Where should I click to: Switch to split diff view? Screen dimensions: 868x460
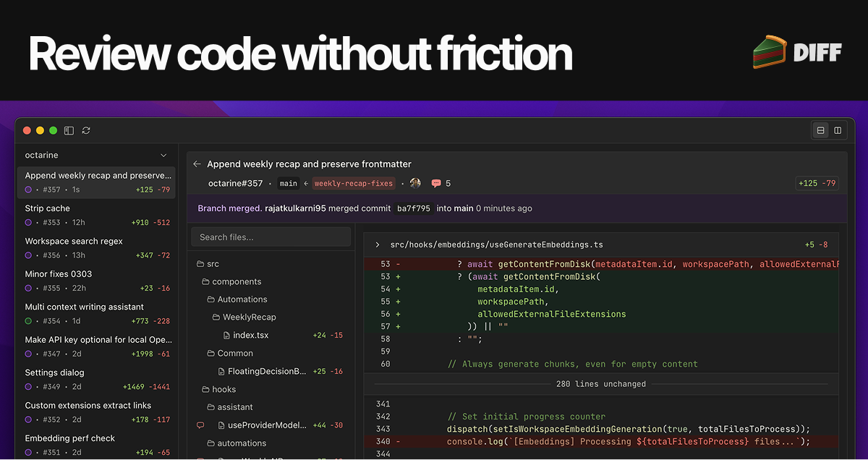tap(838, 131)
